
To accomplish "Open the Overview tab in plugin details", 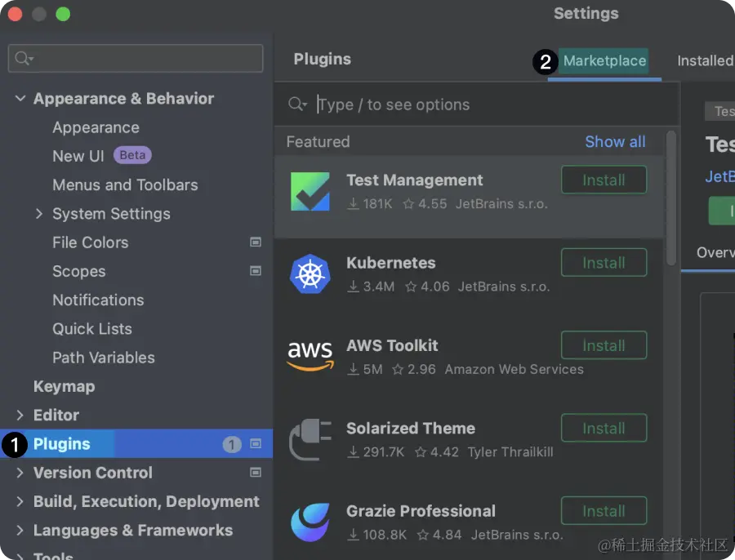I will coord(715,252).
